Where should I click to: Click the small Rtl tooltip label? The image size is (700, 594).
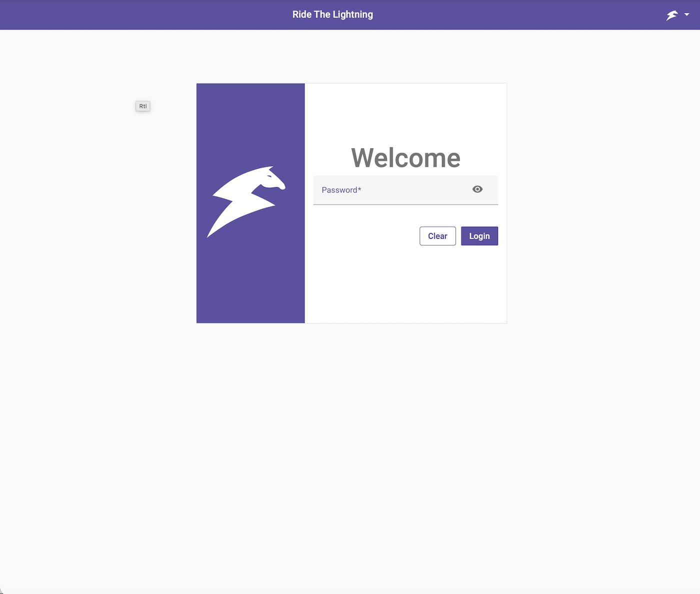click(143, 106)
